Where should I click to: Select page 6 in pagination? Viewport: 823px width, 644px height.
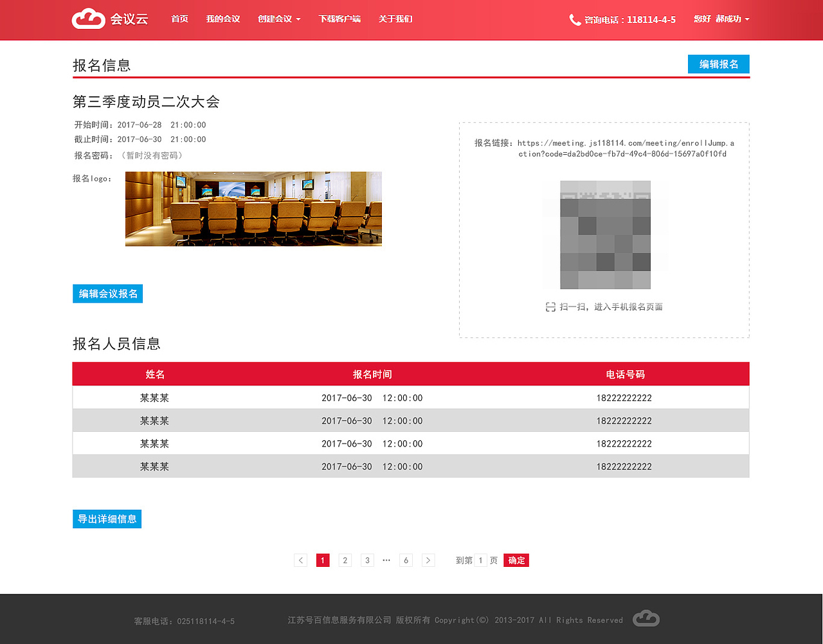(406, 560)
